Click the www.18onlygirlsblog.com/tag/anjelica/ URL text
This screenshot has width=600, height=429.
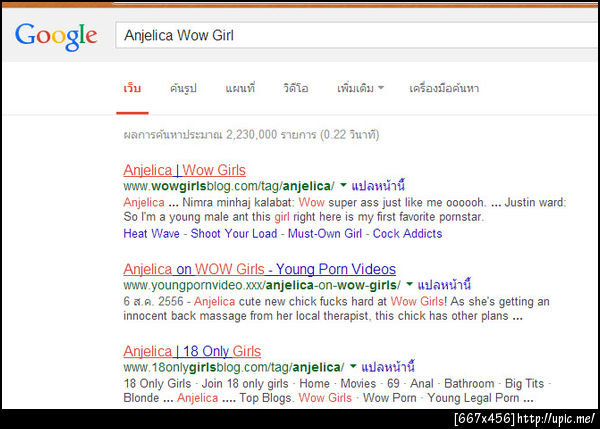234,367
